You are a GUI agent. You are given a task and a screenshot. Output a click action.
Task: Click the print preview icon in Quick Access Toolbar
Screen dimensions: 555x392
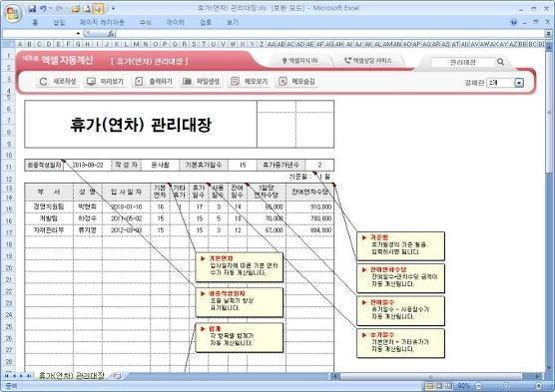click(x=87, y=9)
